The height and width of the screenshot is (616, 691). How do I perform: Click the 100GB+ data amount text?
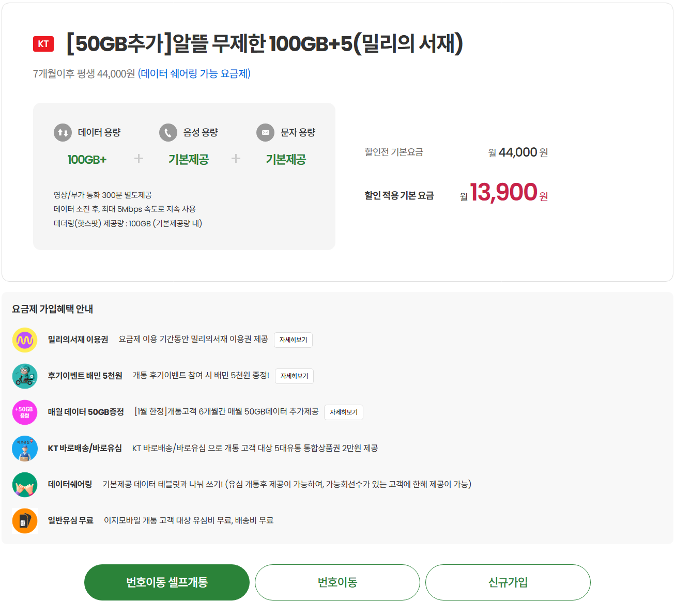click(x=87, y=160)
